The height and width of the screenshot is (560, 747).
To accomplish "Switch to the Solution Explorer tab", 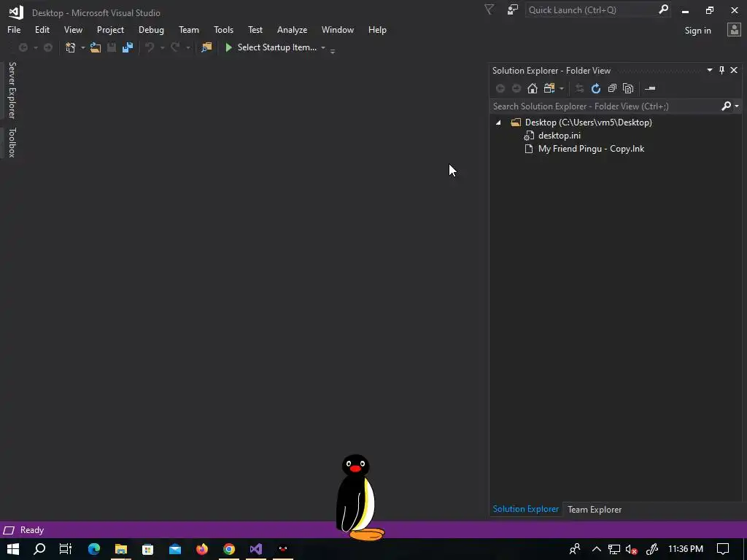I will [525, 509].
